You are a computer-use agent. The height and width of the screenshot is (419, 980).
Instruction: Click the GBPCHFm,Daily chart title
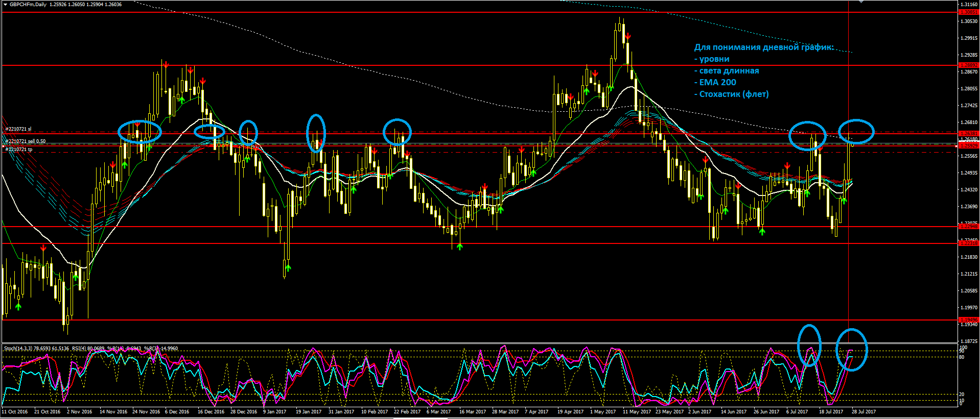(x=28, y=5)
